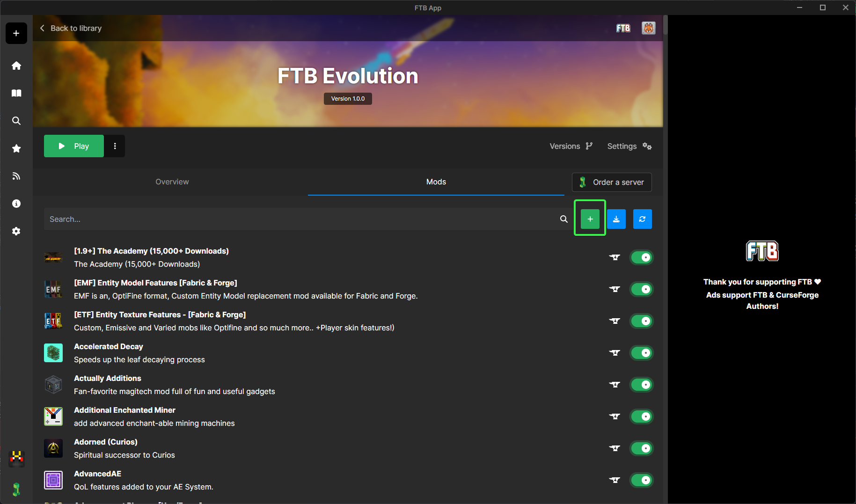Image resolution: width=856 pixels, height=504 pixels.
Task: Open the News feed icon in the sidebar
Action: [x=16, y=176]
